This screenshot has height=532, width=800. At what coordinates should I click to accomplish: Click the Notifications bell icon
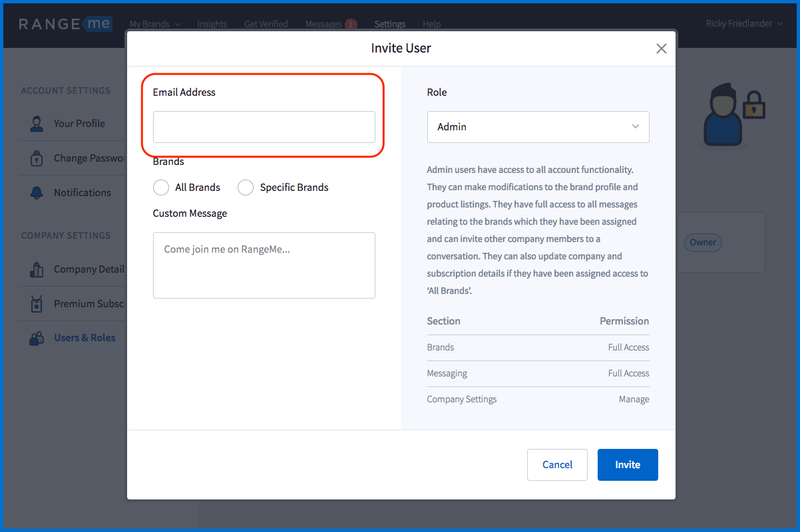(37, 193)
